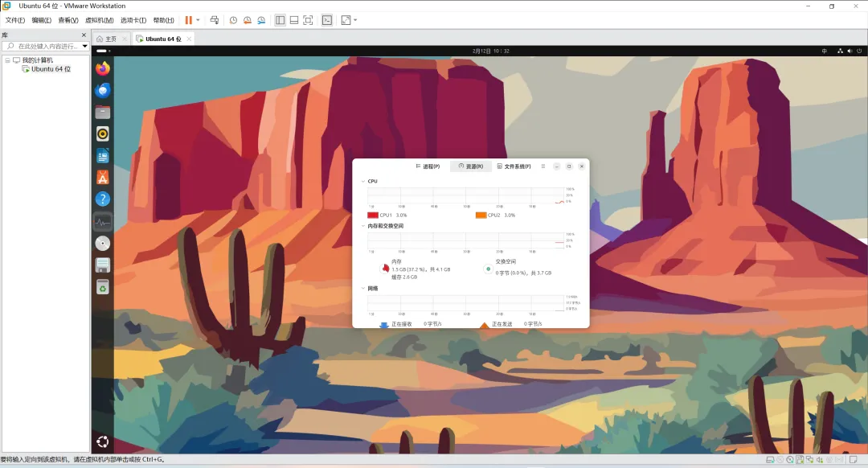
Task: Click the System Monitor dock icon
Action: click(x=102, y=222)
